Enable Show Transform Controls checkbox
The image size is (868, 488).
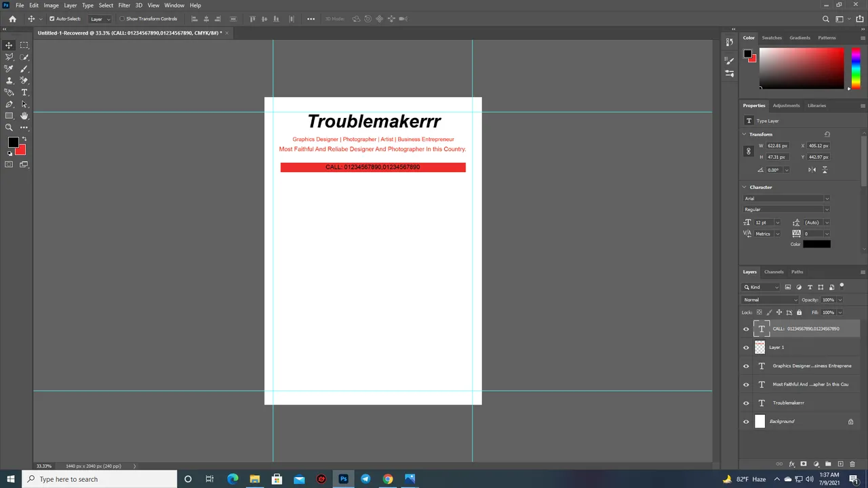[x=122, y=19]
